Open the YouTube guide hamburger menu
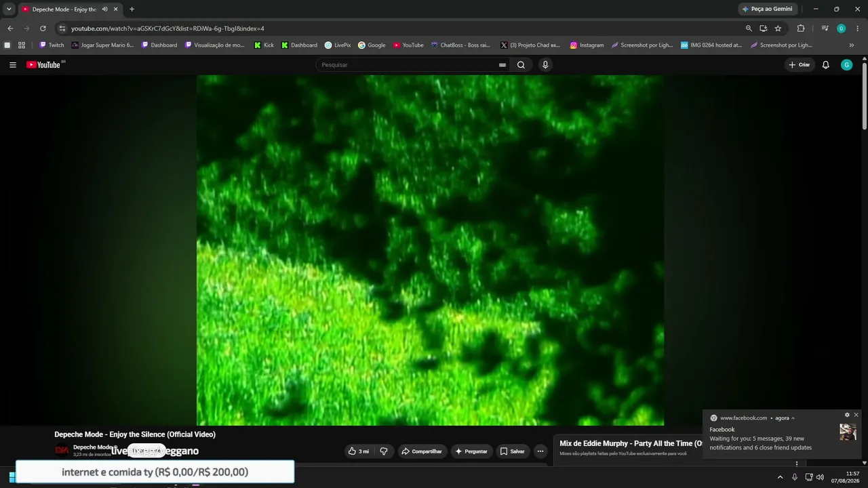 (13, 65)
